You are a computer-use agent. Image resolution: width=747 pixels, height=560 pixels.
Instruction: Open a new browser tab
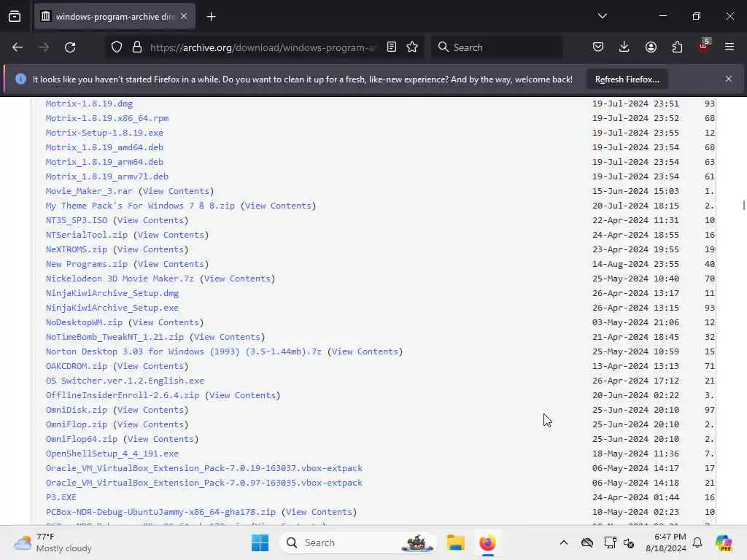click(x=211, y=17)
